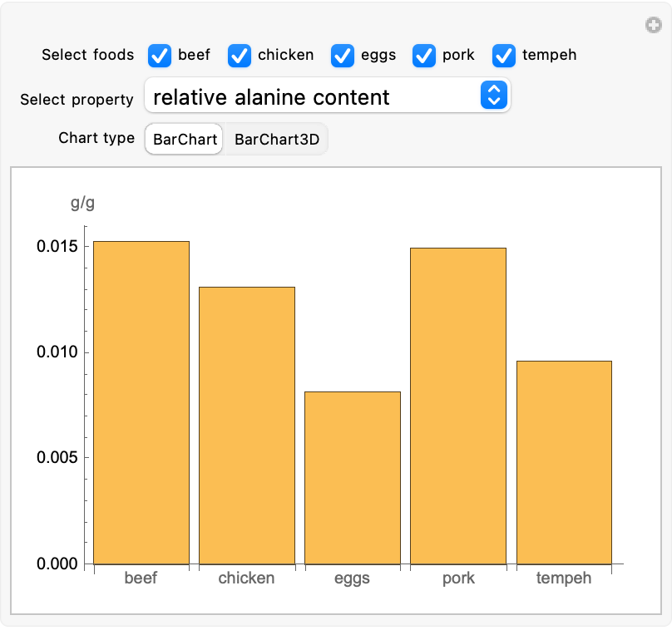Image resolution: width=672 pixels, height=630 pixels.
Task: Select the eggs bar in chart
Action: pos(353,478)
